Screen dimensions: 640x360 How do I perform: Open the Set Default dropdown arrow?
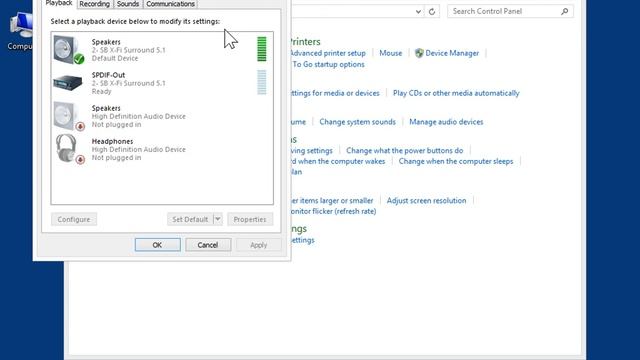click(x=218, y=219)
